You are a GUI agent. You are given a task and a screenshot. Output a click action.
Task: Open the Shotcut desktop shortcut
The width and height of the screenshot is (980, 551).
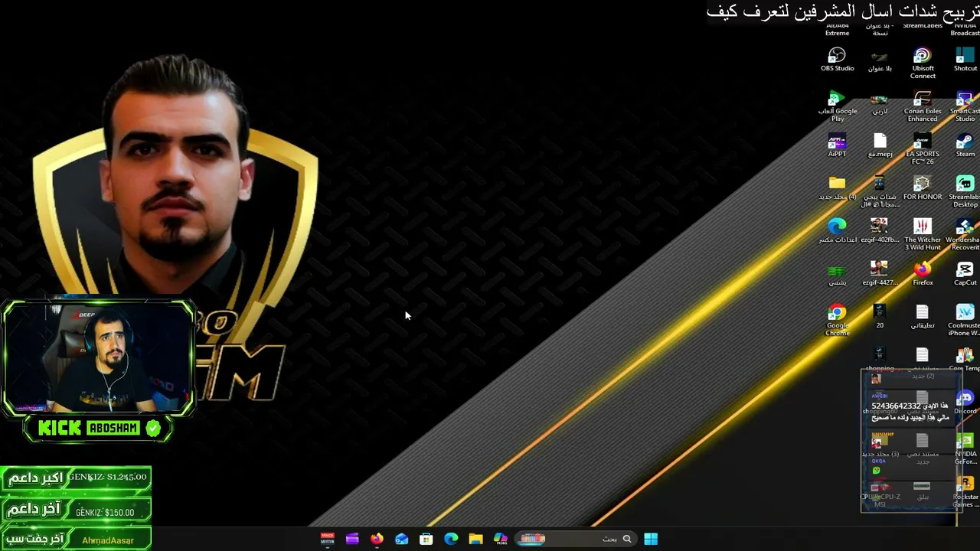965,60
